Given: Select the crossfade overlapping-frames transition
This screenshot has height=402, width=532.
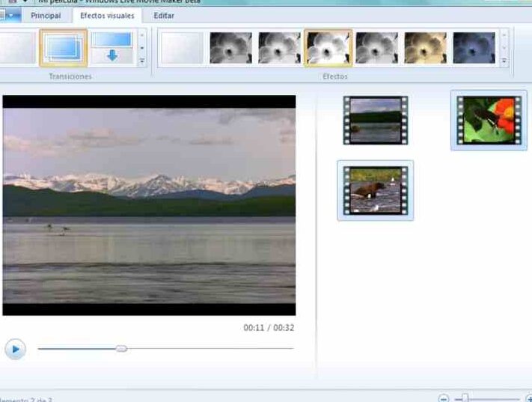Looking at the screenshot, I should 64,48.
